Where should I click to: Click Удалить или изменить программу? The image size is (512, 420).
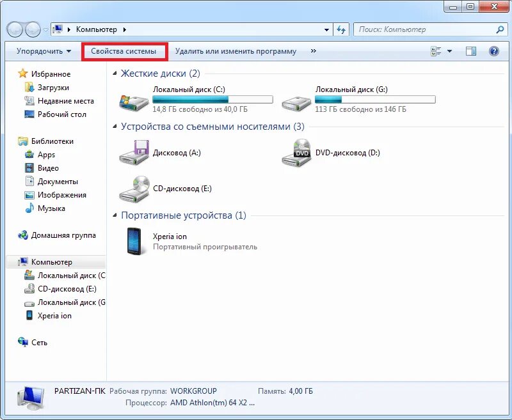236,51
